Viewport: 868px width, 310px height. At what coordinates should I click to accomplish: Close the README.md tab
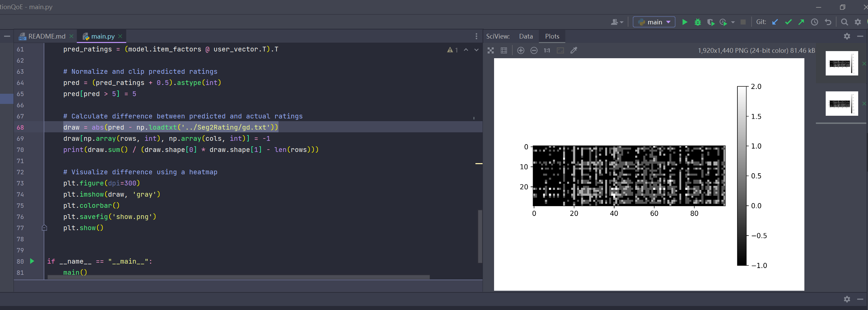[71, 36]
